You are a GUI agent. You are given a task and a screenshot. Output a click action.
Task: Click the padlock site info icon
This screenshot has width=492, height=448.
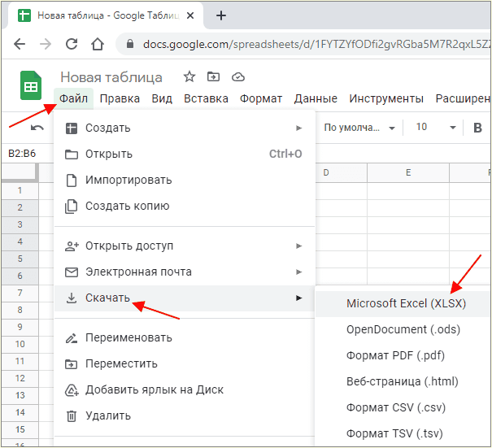click(130, 44)
